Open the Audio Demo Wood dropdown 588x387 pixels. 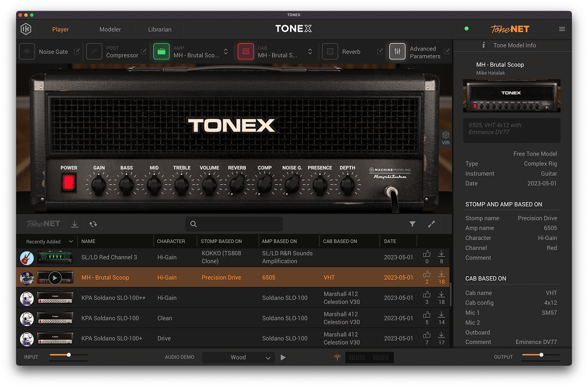tap(238, 357)
